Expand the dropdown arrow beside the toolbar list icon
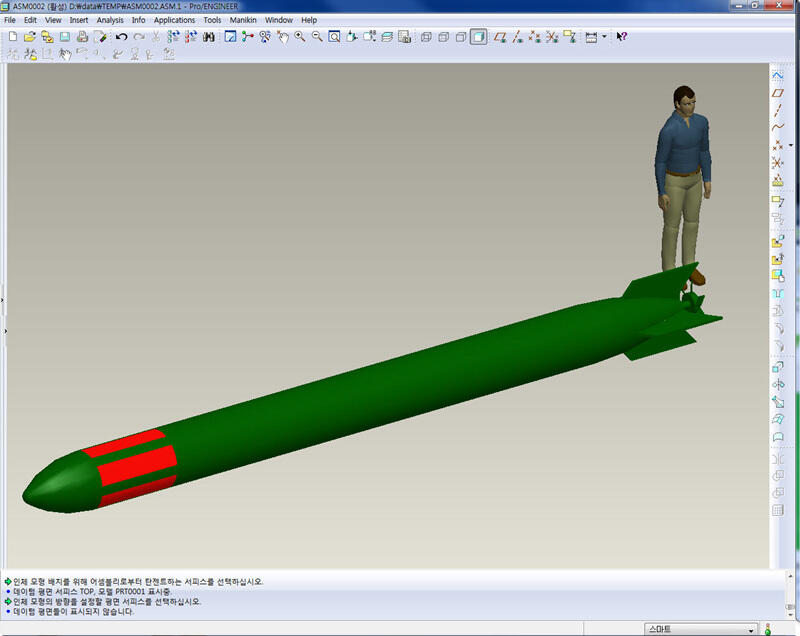This screenshot has width=800, height=636. 604,37
